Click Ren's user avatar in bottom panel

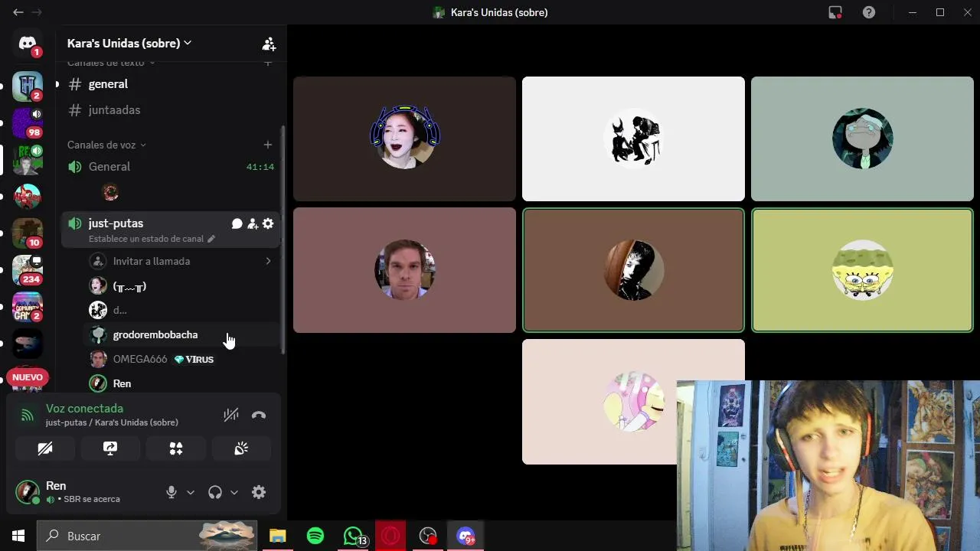[28, 492]
